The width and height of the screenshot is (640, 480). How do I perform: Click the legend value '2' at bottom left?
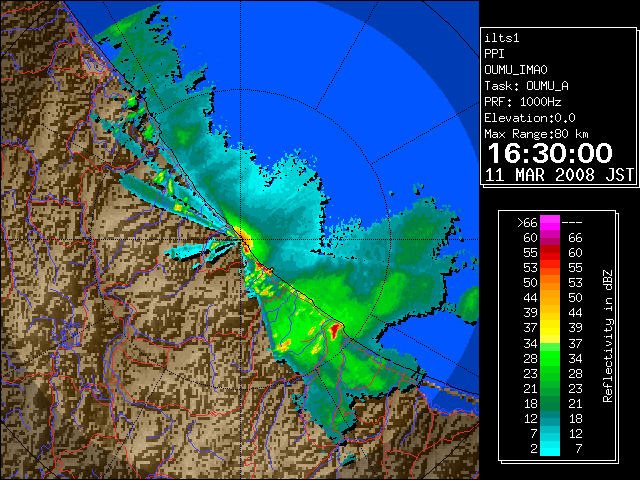point(534,449)
